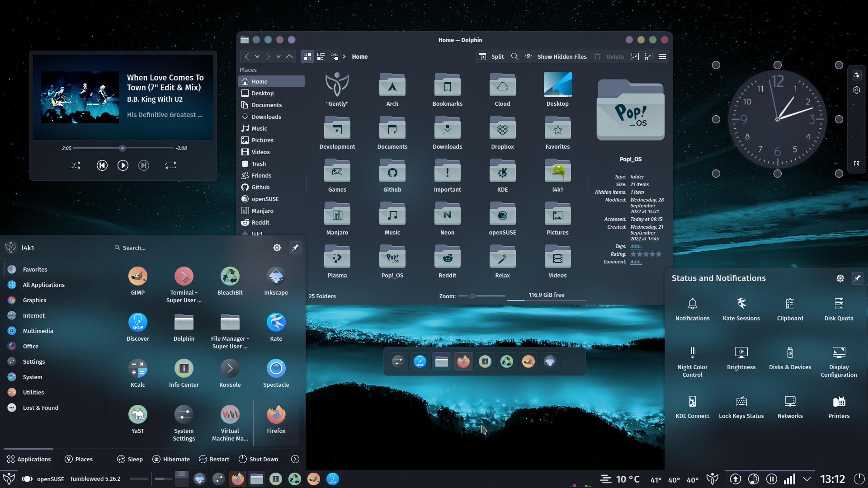Switch Dolphin to Details view mode

click(x=335, y=56)
